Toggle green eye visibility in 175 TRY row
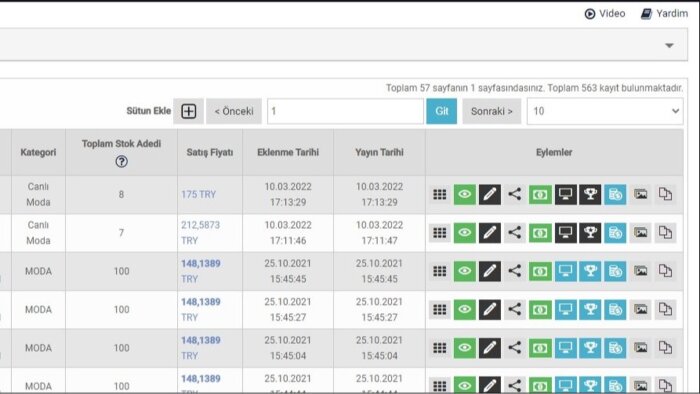The width and height of the screenshot is (700, 394). 465,195
